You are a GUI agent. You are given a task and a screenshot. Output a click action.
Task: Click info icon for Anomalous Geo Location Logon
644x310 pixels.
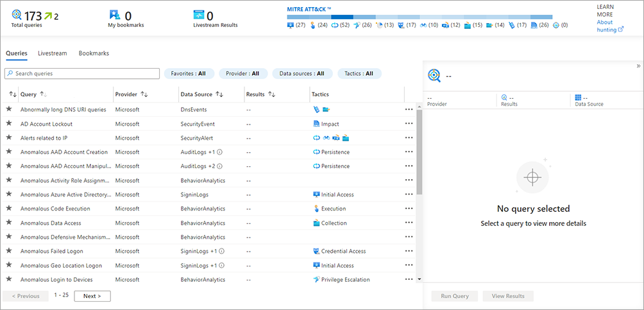221,266
